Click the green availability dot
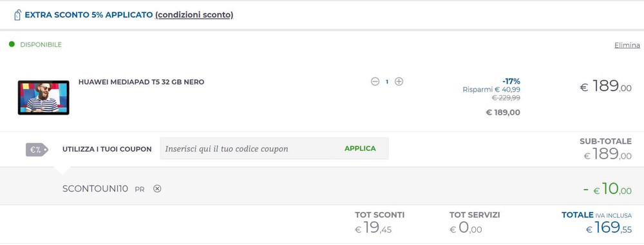Image resolution: width=644 pixels, height=245 pixels. (12, 44)
